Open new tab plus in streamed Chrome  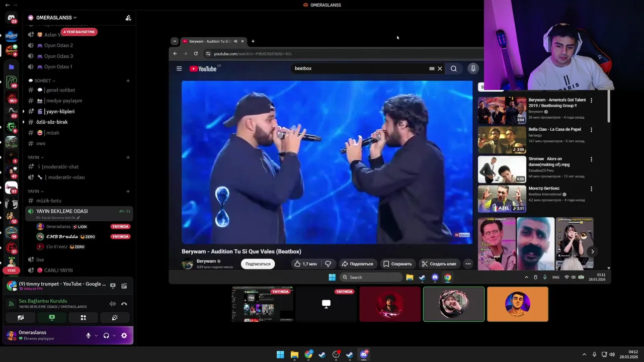click(x=253, y=41)
